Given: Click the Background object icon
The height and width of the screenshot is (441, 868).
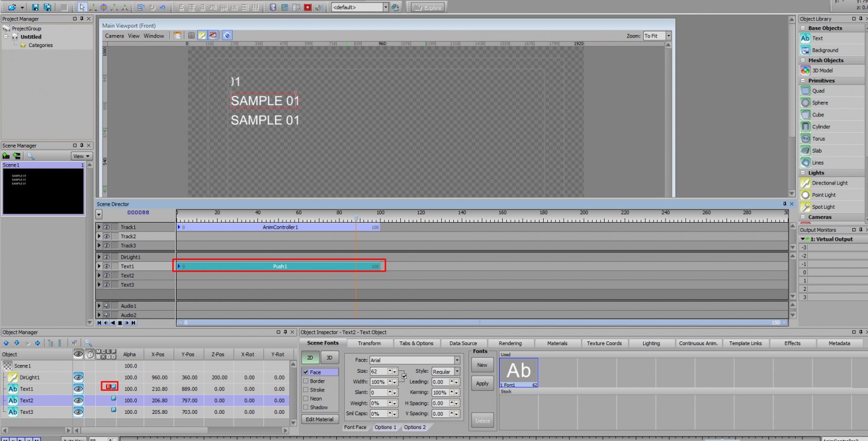Looking at the screenshot, I should 805,50.
